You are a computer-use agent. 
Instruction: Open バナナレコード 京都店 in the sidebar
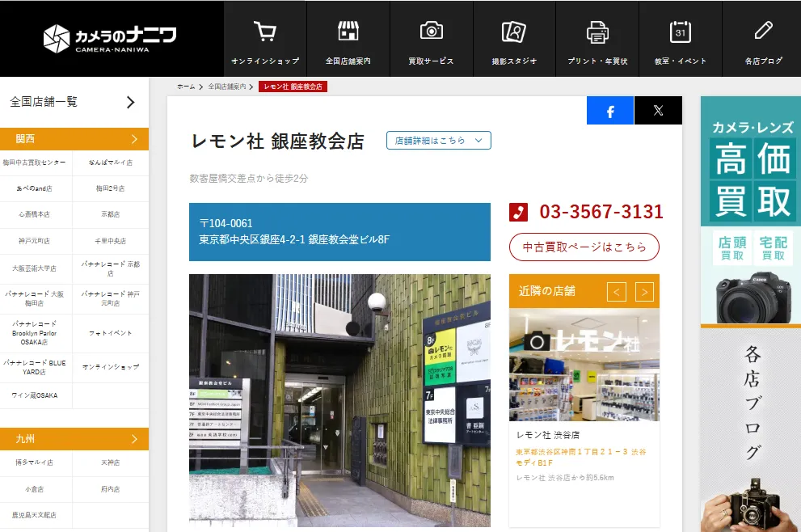tap(111, 268)
